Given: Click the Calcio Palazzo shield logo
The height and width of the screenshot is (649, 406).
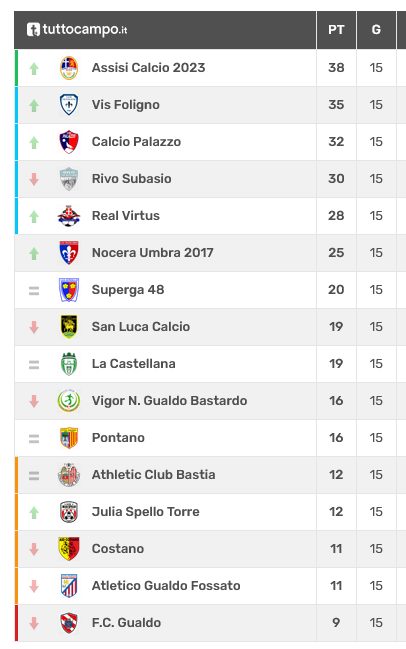Looking at the screenshot, I should 69,142.
